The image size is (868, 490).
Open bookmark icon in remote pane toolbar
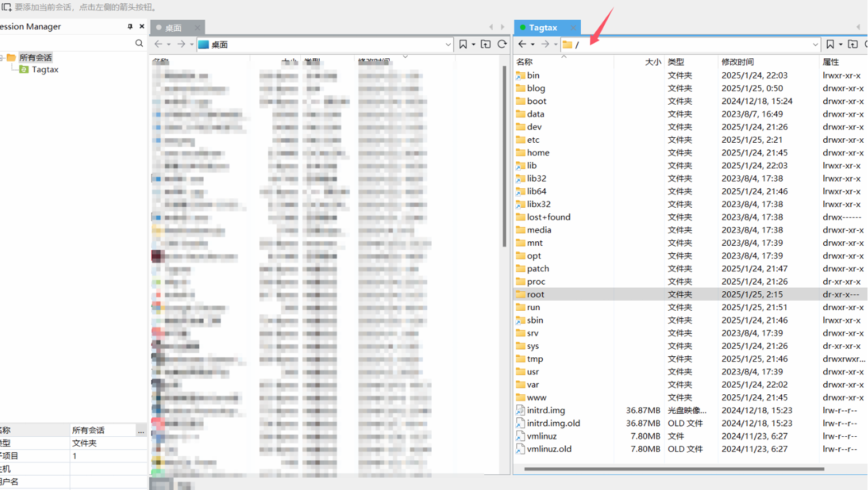(830, 44)
